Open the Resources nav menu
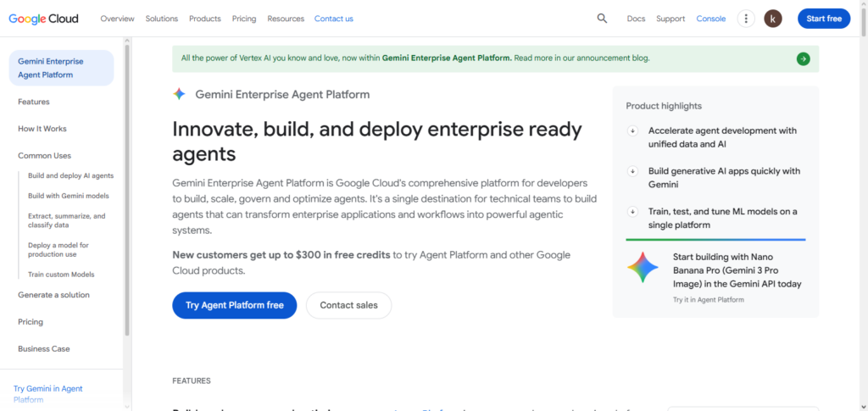868x411 pixels. [286, 19]
